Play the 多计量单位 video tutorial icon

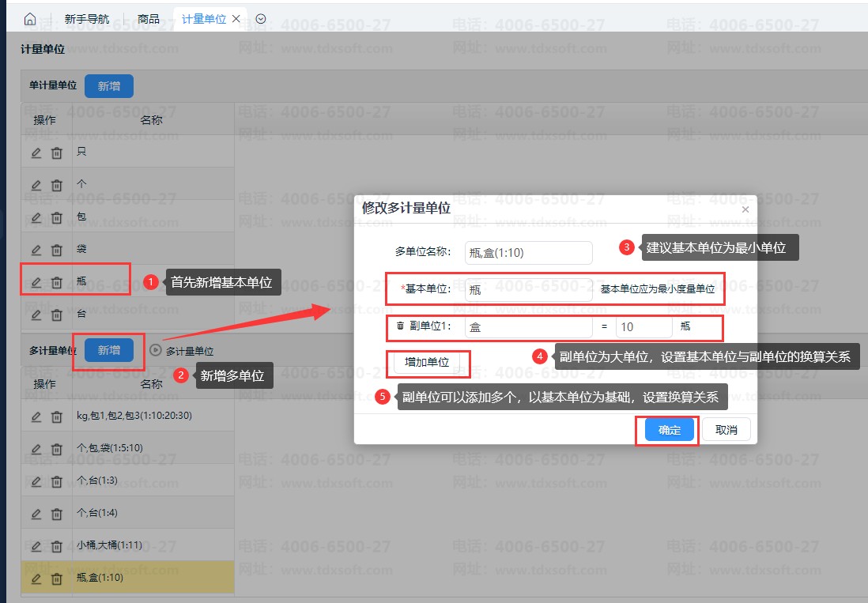click(156, 350)
